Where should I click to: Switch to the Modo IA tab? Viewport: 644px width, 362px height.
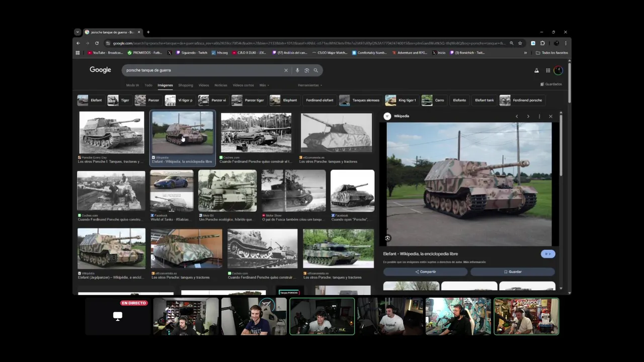[x=132, y=85]
